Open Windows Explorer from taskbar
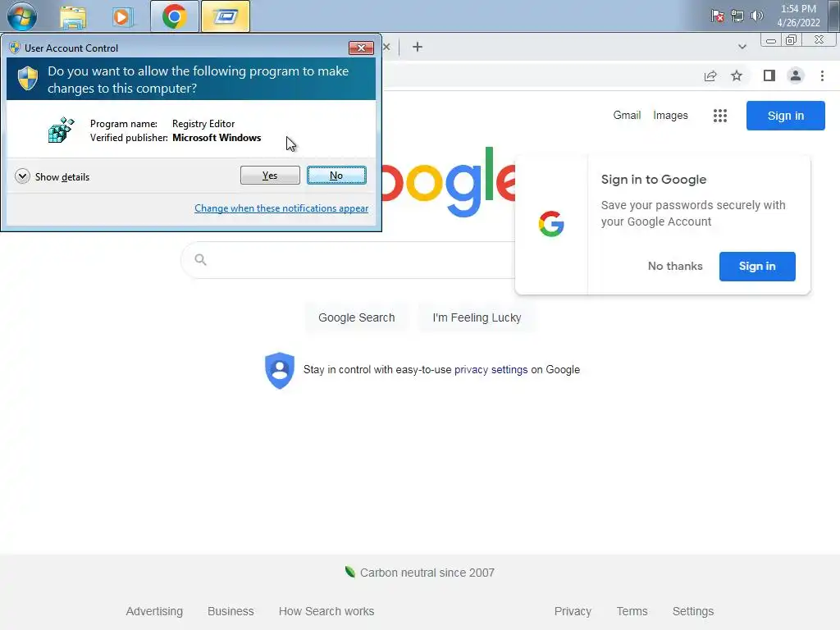The image size is (840, 630). pyautogui.click(x=73, y=16)
